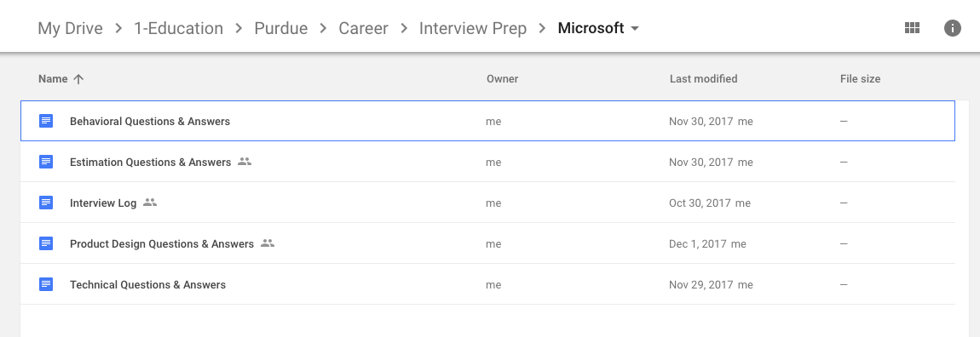Click Estimation Questions & Answers doc icon

46,162
